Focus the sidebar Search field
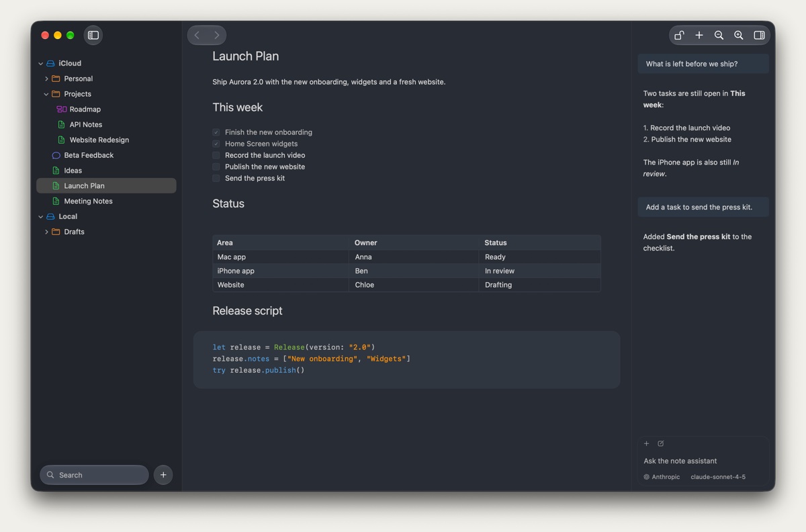This screenshot has height=532, width=806. click(x=94, y=475)
